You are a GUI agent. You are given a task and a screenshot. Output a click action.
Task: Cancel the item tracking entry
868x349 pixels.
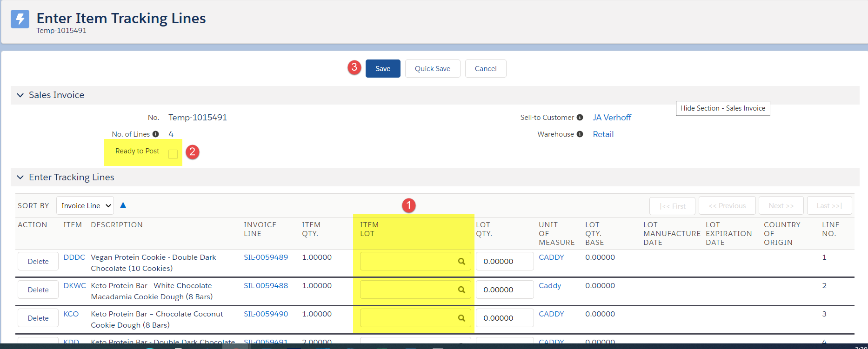[x=486, y=68]
